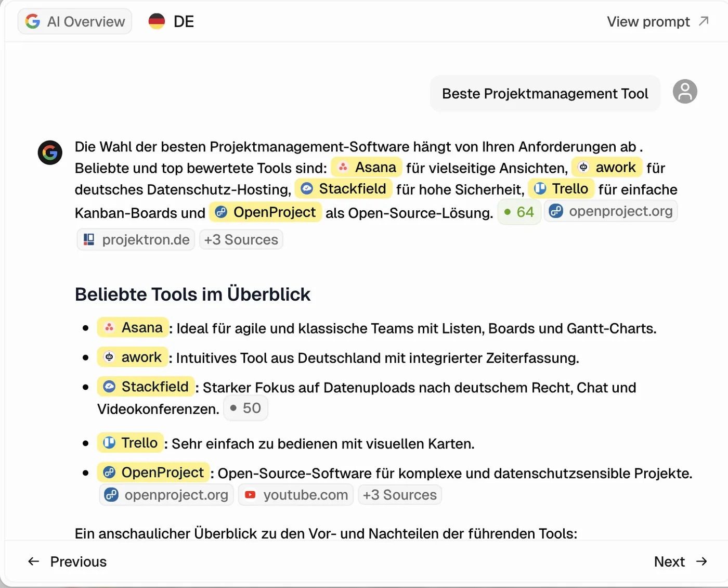
Task: Expand +3 Sources under the bullet list
Action: 400,495
